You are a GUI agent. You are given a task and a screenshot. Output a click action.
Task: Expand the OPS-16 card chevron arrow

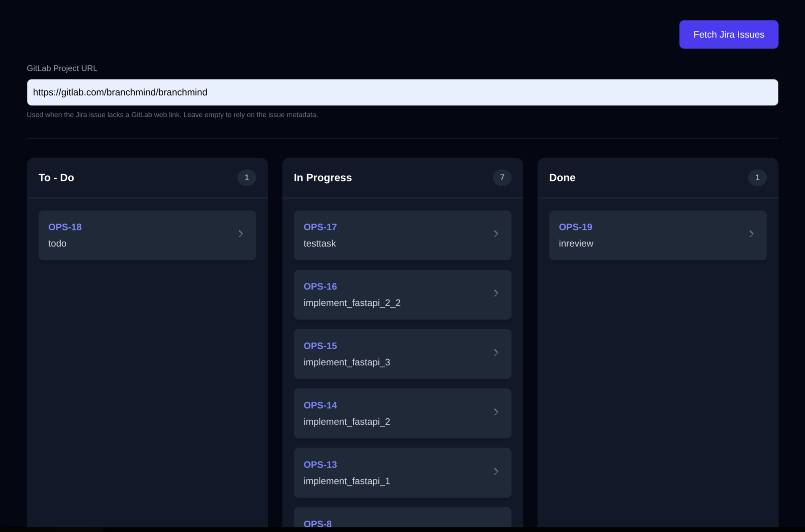click(x=496, y=293)
